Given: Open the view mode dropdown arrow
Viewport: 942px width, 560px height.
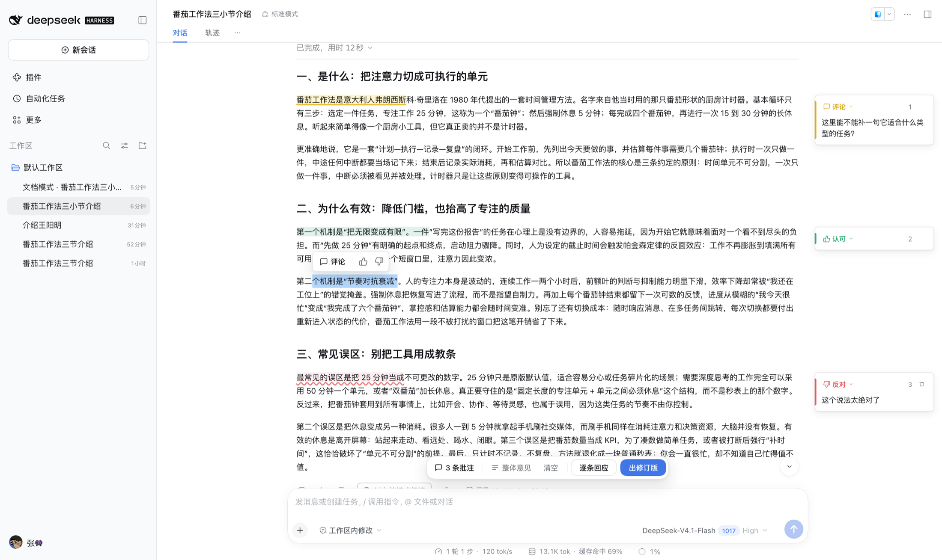Looking at the screenshot, I should coord(889,14).
